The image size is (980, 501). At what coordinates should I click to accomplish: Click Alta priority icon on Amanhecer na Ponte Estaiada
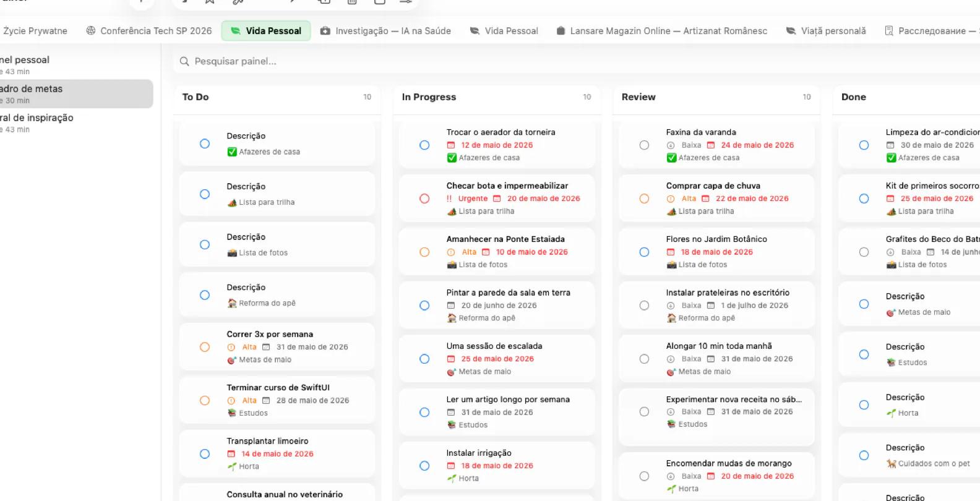[451, 252]
